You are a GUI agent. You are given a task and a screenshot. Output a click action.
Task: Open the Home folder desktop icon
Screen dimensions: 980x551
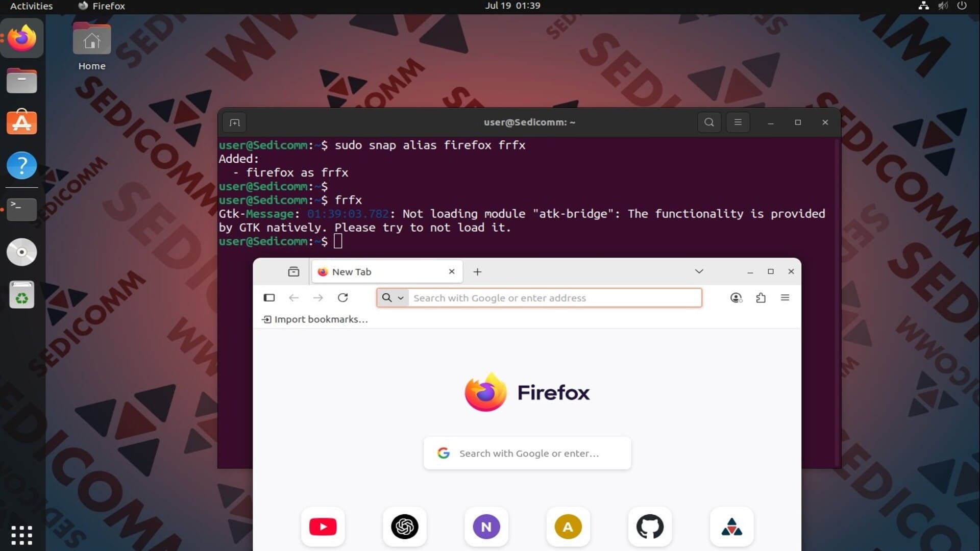(x=92, y=47)
